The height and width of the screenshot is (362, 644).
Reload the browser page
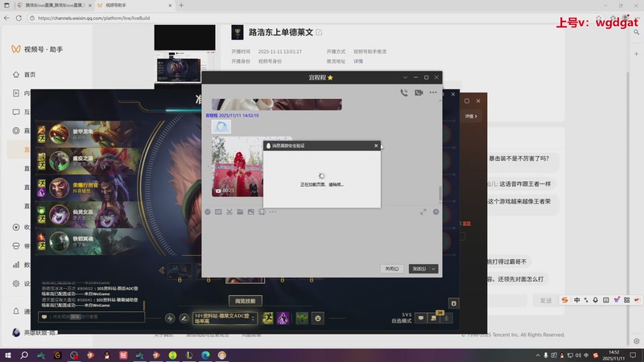click(19, 18)
